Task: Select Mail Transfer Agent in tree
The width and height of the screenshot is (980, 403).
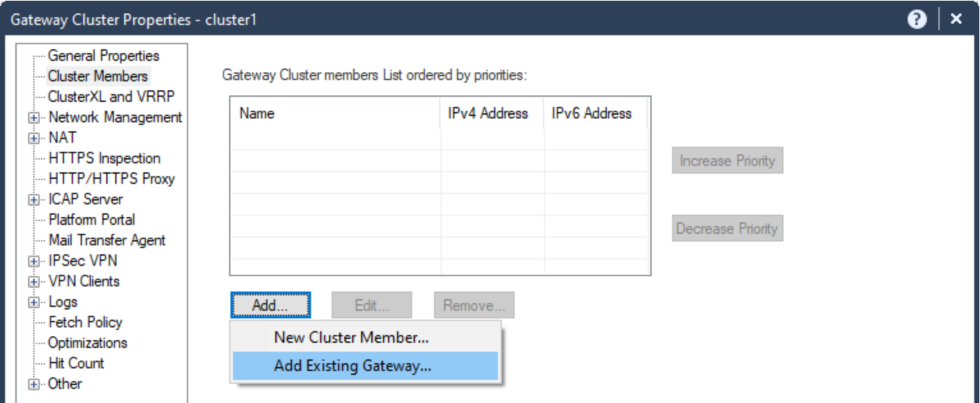Action: coord(107,240)
